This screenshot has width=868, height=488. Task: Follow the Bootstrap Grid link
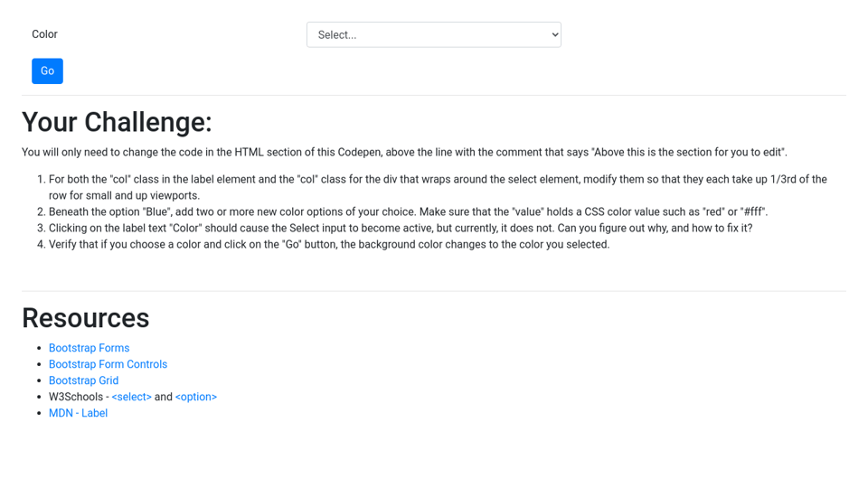[83, 380]
